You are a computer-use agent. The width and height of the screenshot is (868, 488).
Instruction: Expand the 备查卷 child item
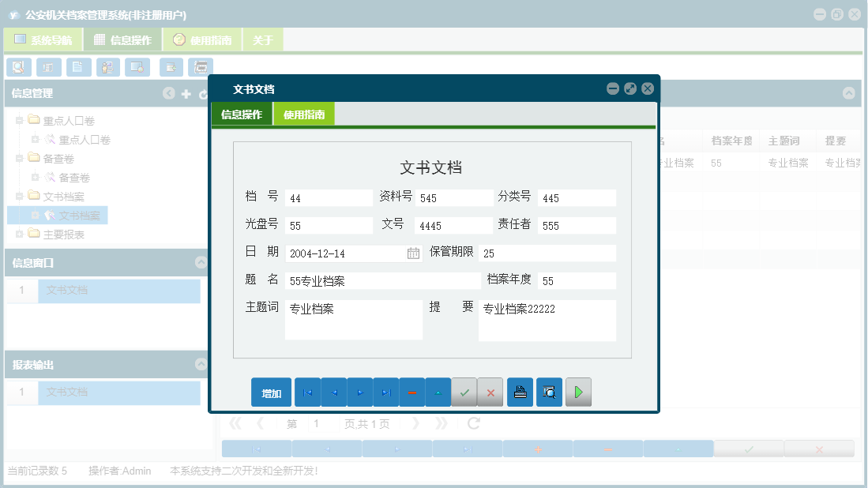pyautogui.click(x=35, y=177)
